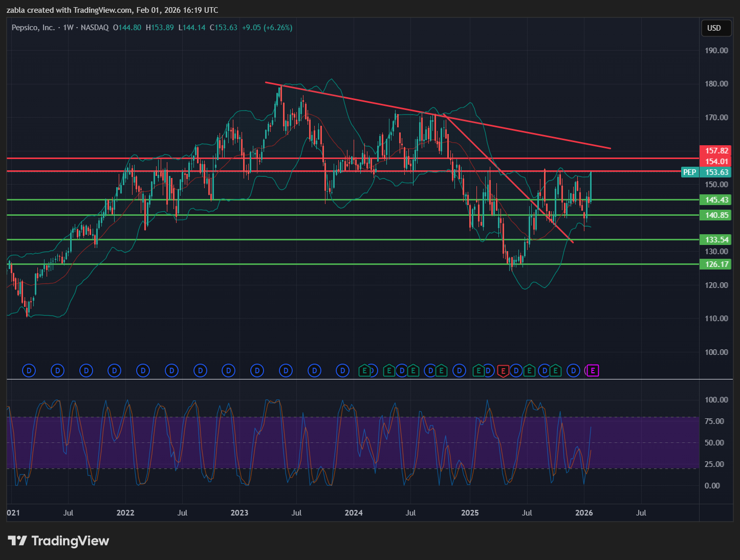Viewport: 740px width, 560px height.
Task: Select the red 157.82 price label
Action: (716, 151)
